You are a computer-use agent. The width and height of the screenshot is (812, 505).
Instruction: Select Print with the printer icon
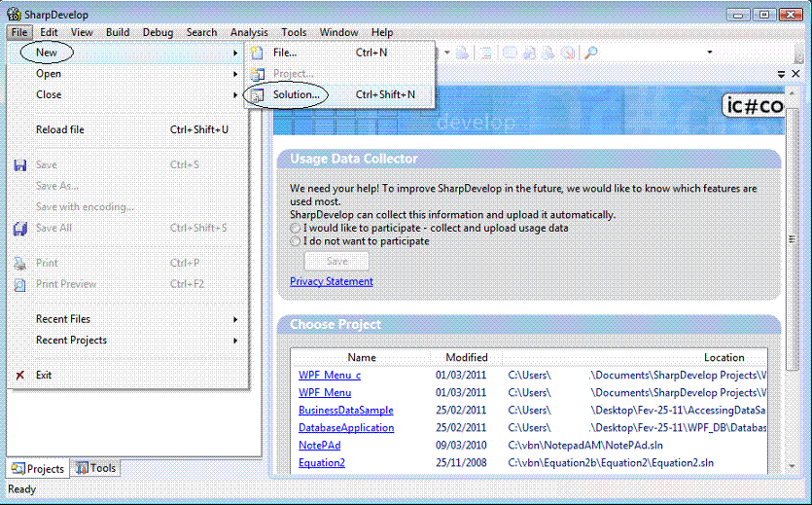[x=128, y=263]
